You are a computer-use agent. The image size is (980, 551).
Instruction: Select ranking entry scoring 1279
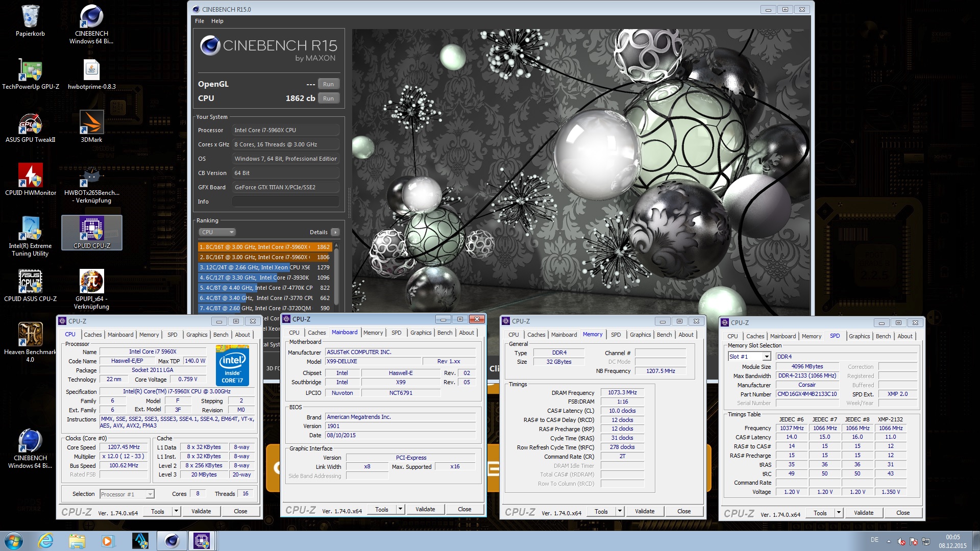tap(265, 267)
